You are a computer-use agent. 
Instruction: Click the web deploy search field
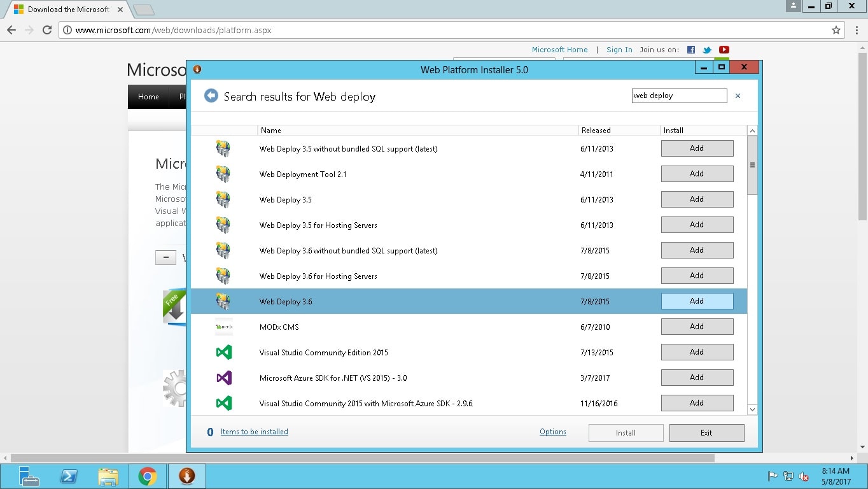pyautogui.click(x=679, y=96)
